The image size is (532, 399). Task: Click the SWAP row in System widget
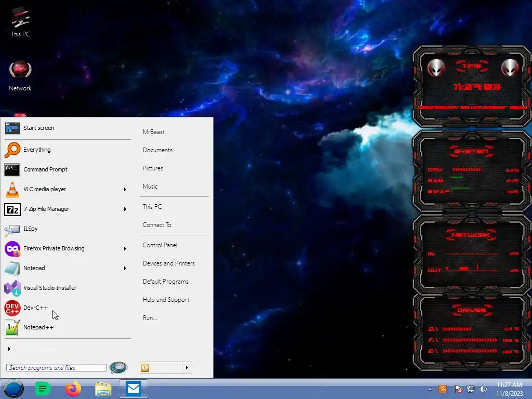(473, 192)
